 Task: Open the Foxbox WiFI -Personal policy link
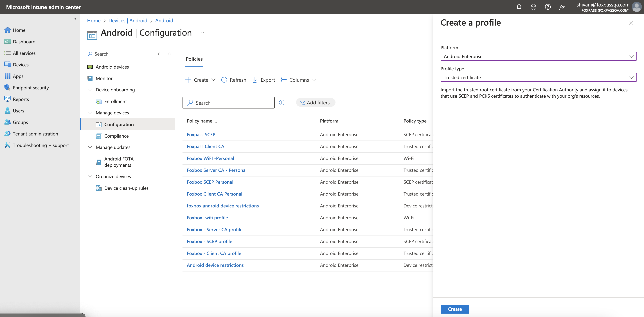[x=210, y=158]
